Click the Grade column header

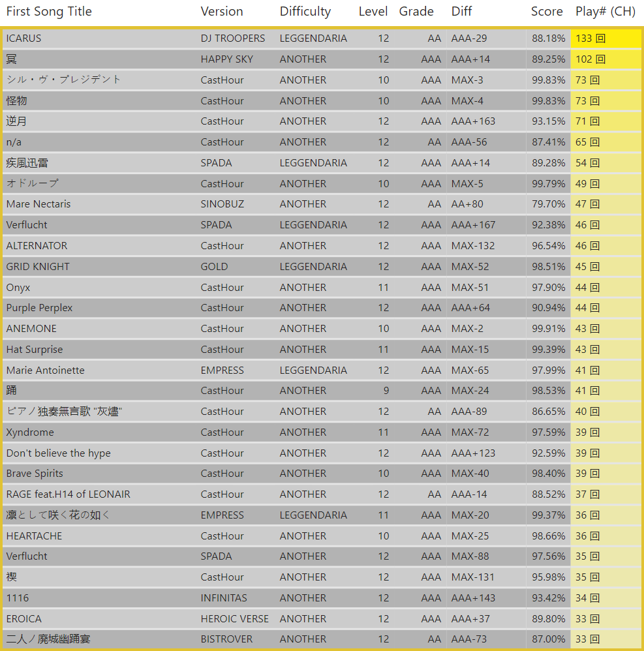coord(416,12)
